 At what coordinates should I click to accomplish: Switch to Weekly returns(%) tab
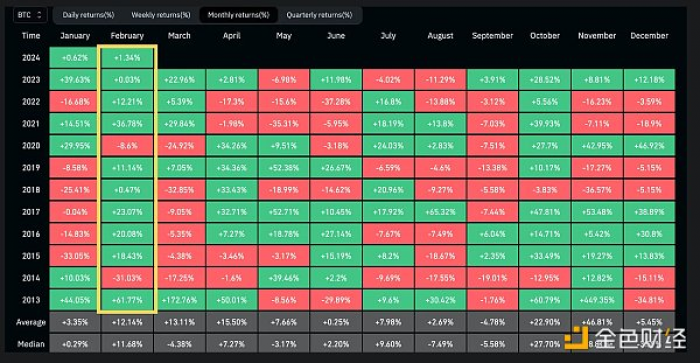coord(161,15)
